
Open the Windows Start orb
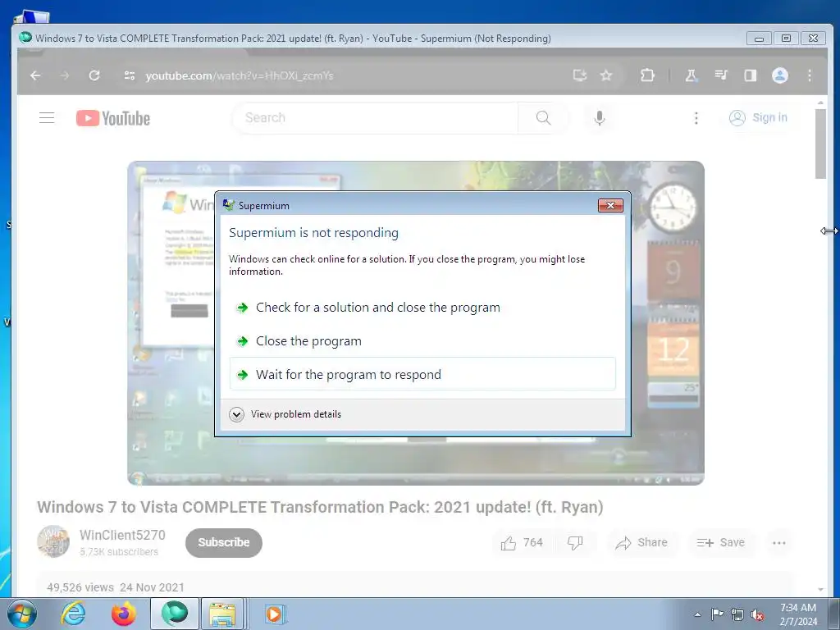click(22, 614)
